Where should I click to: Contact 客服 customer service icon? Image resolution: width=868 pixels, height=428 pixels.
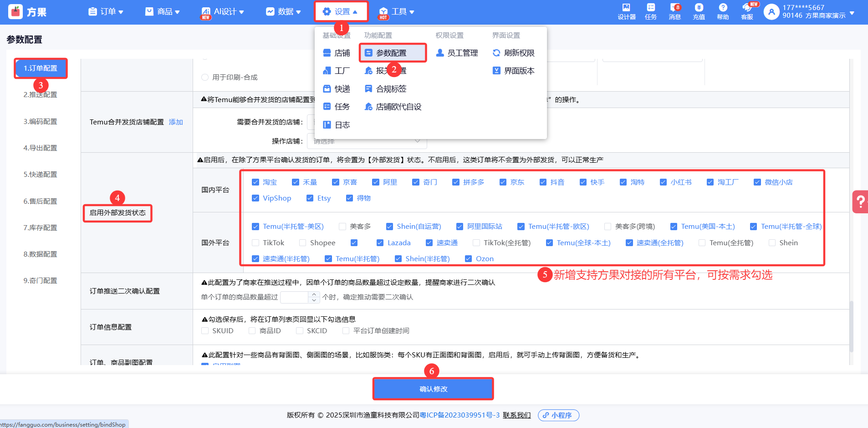click(x=747, y=11)
